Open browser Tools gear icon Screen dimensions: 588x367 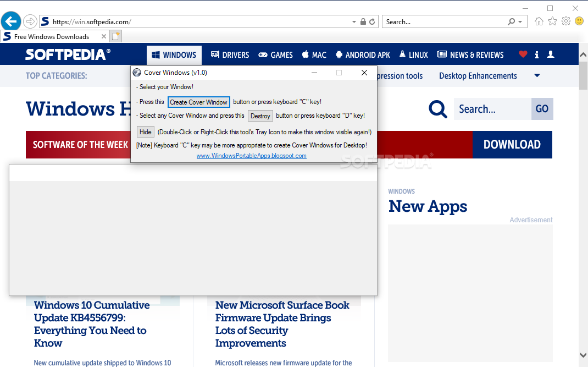566,21
